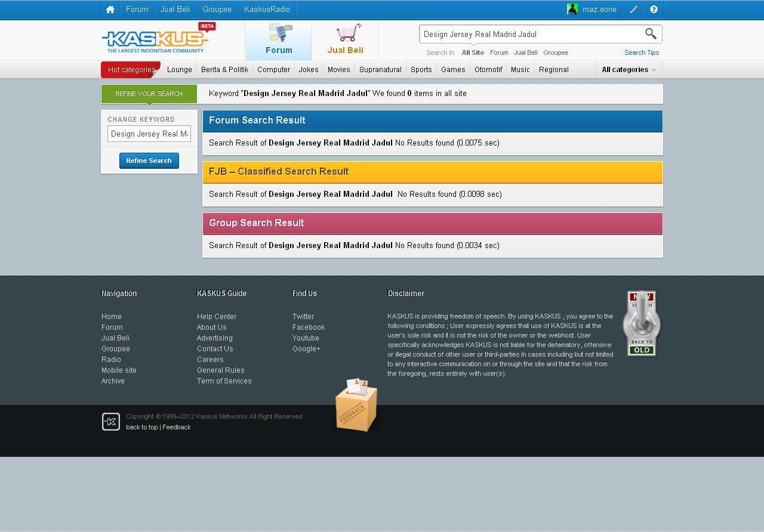Open the General Rules link
This screenshot has width=764, height=532.
tap(221, 370)
